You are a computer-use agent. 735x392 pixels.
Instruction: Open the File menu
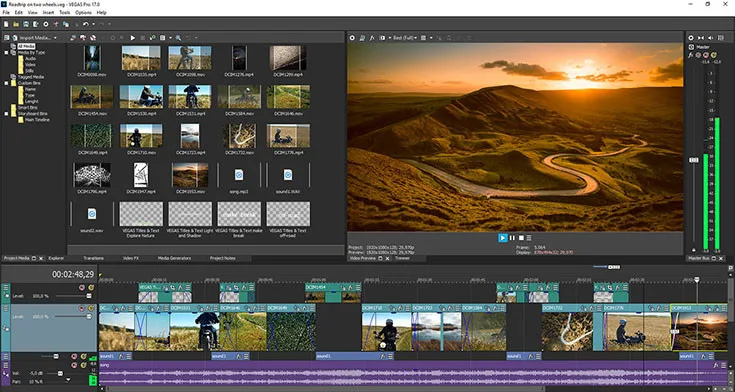click(x=6, y=12)
